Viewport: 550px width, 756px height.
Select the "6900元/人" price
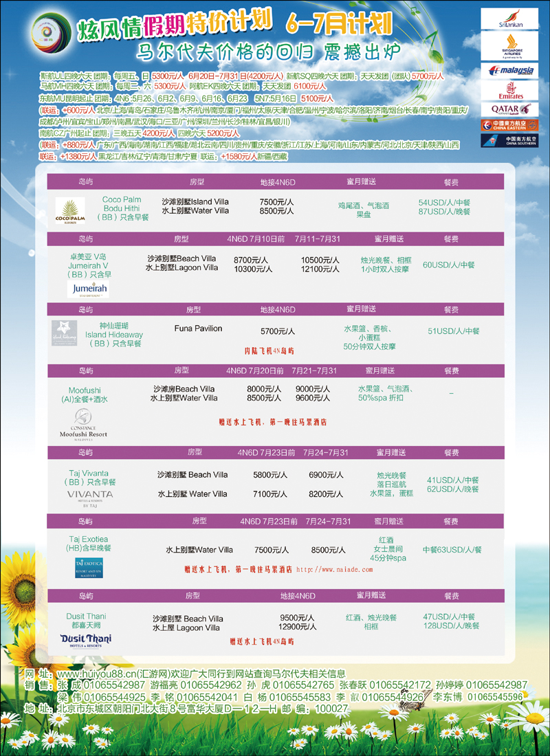click(x=326, y=475)
